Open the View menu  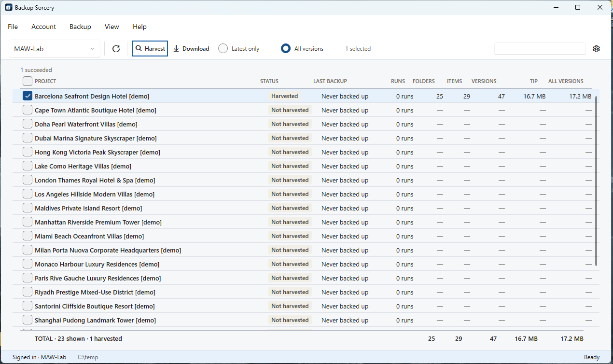112,27
